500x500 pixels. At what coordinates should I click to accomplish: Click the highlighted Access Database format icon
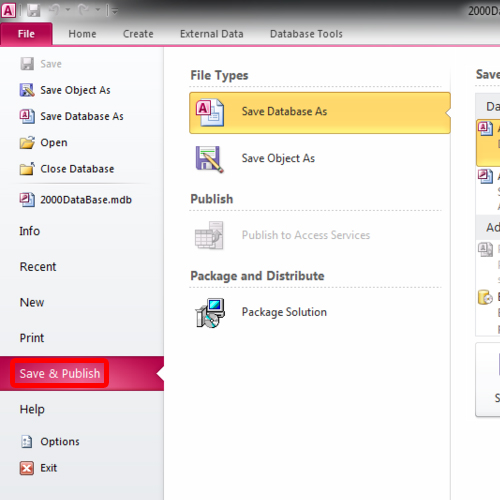485,129
